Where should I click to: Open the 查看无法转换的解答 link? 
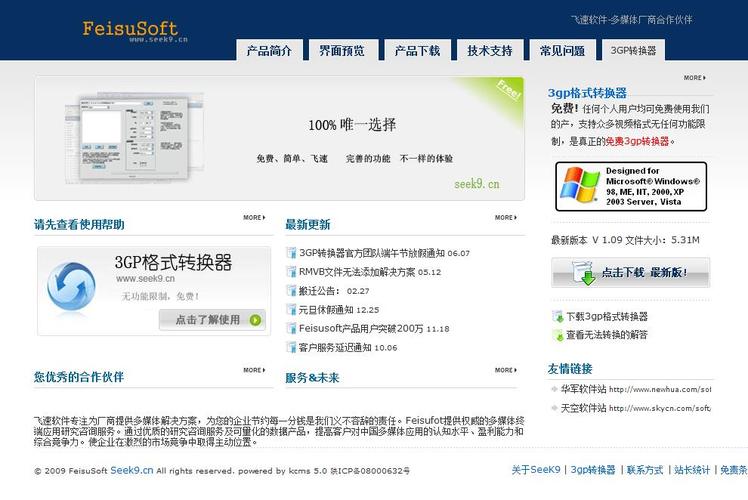pos(606,335)
